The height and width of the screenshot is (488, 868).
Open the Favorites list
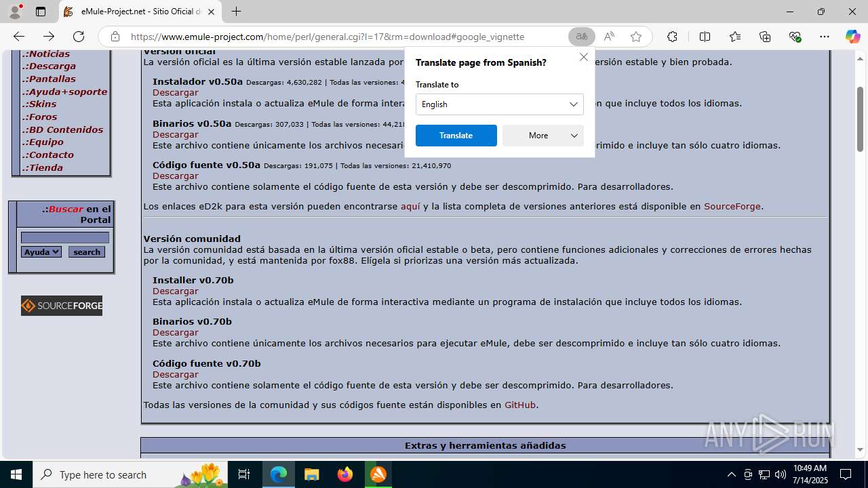click(x=735, y=37)
